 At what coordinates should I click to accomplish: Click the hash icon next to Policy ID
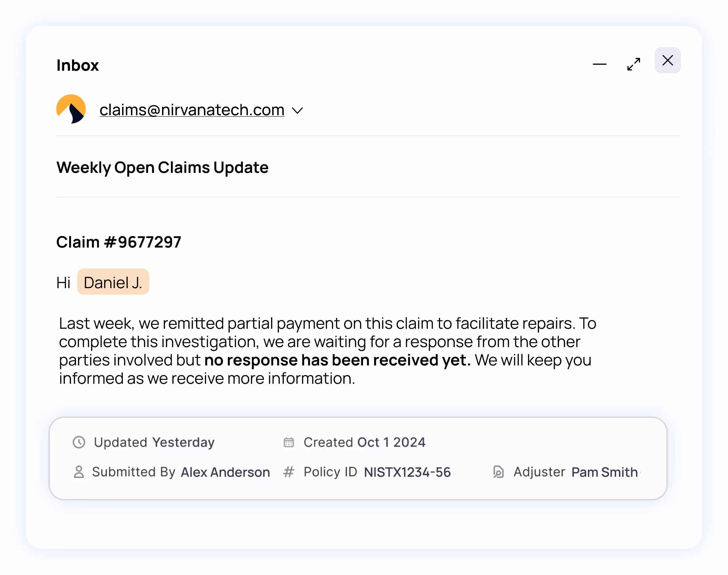(289, 472)
